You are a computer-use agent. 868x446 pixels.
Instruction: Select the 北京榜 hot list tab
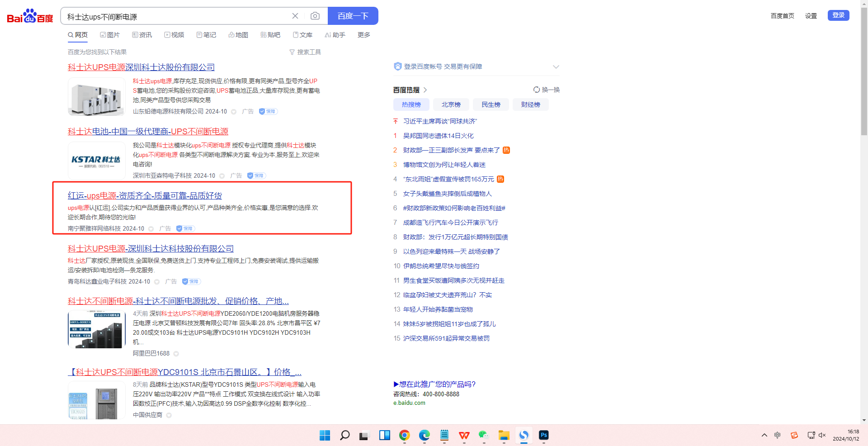coord(451,104)
